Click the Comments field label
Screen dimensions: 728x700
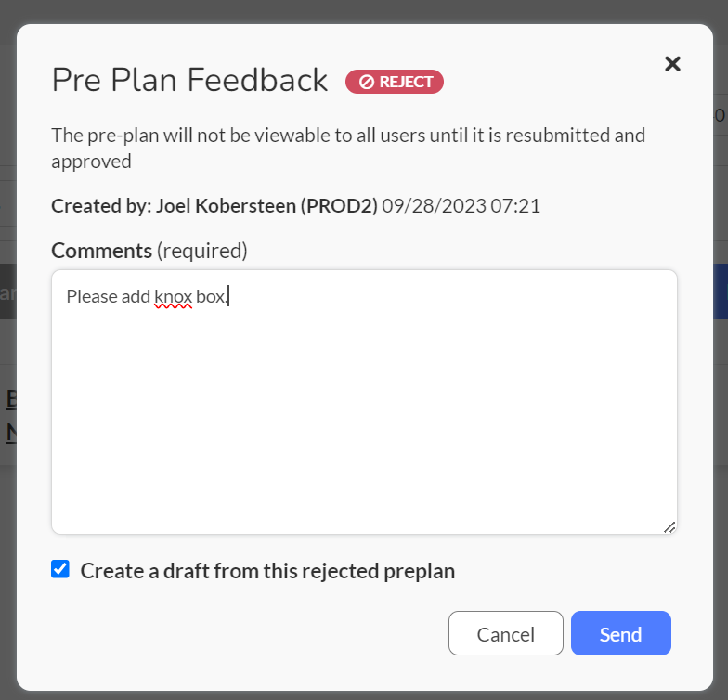pos(102,251)
